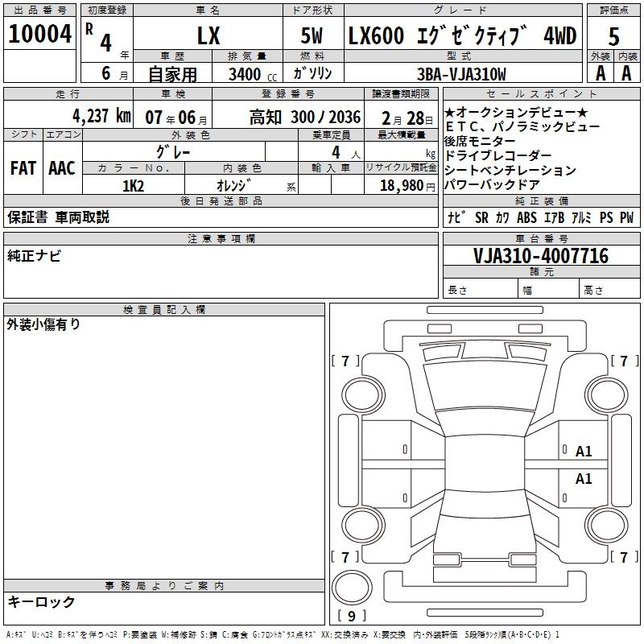Click the lot number 10004

(x=39, y=33)
